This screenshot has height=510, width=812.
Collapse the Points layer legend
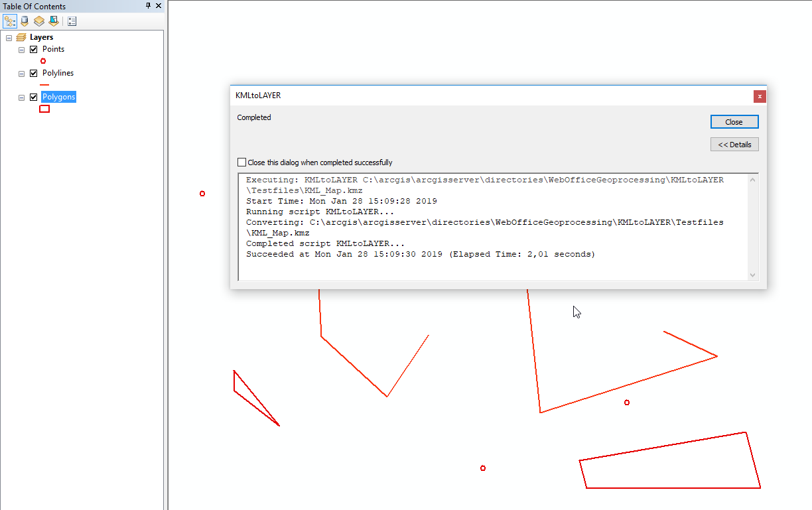(x=22, y=50)
